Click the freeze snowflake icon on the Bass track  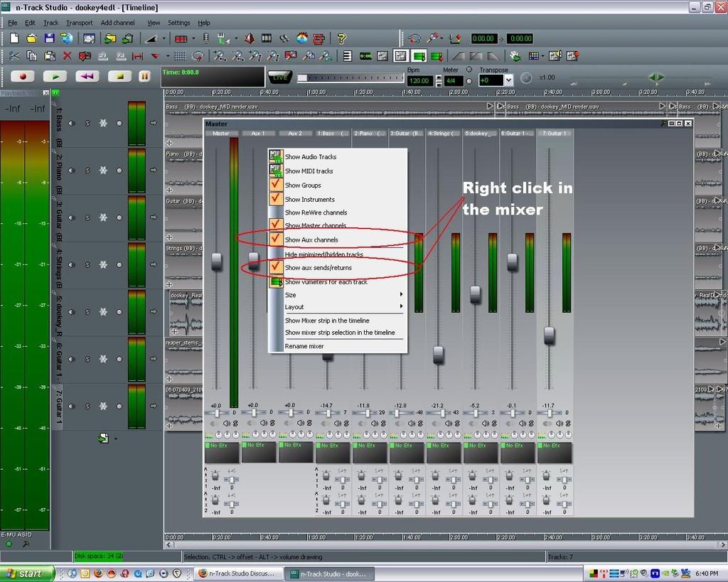pos(103,123)
